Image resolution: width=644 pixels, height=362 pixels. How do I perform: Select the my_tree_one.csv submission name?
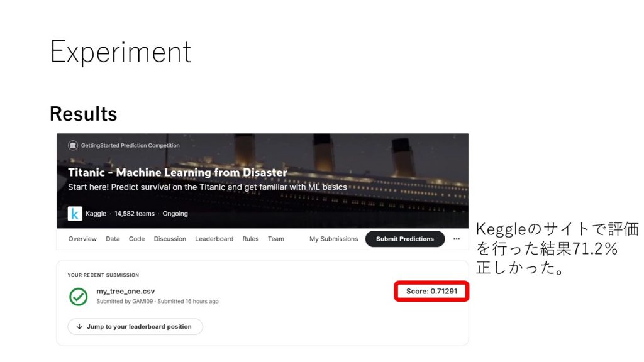(125, 292)
